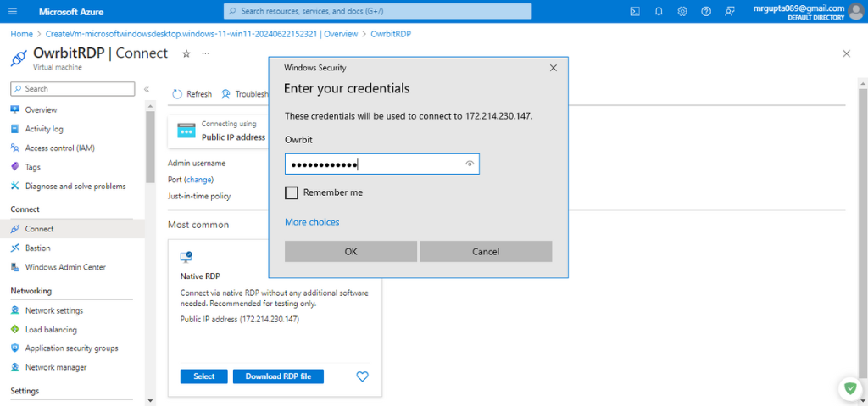Click the password input field
This screenshot has height=407, width=868.
(373, 164)
